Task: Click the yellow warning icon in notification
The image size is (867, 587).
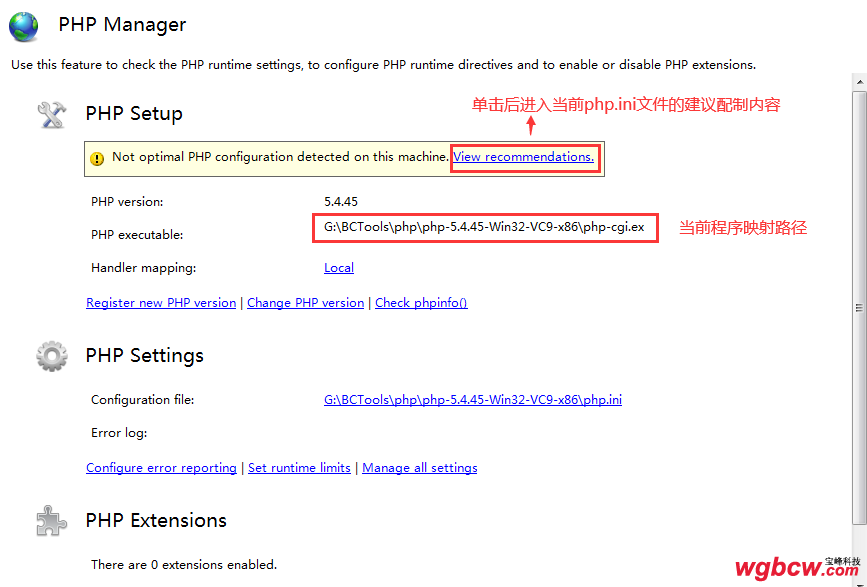Action: pyautogui.click(x=97, y=159)
